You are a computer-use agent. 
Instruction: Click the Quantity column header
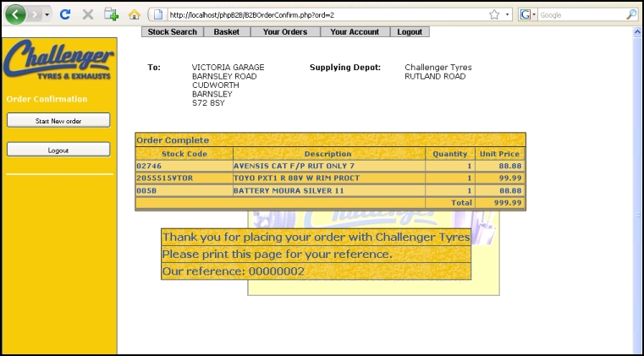click(449, 154)
